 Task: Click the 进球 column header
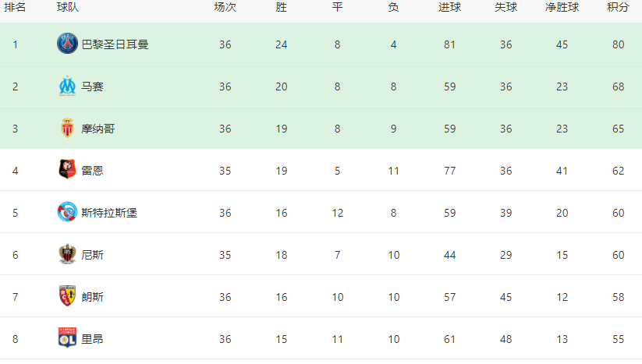(449, 7)
